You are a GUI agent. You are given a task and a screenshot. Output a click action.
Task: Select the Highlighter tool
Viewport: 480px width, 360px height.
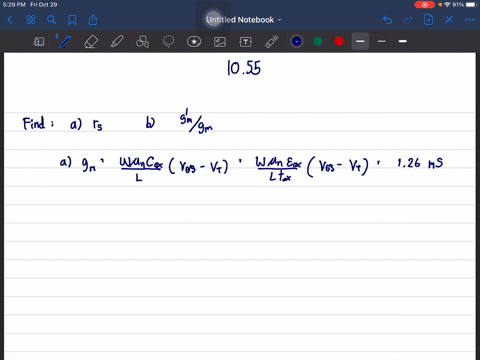117,42
